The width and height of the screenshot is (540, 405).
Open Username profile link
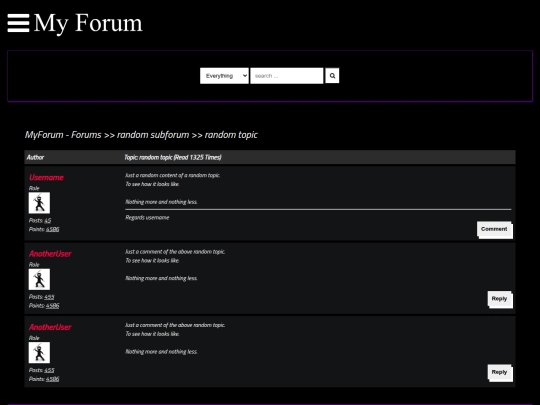pos(46,177)
